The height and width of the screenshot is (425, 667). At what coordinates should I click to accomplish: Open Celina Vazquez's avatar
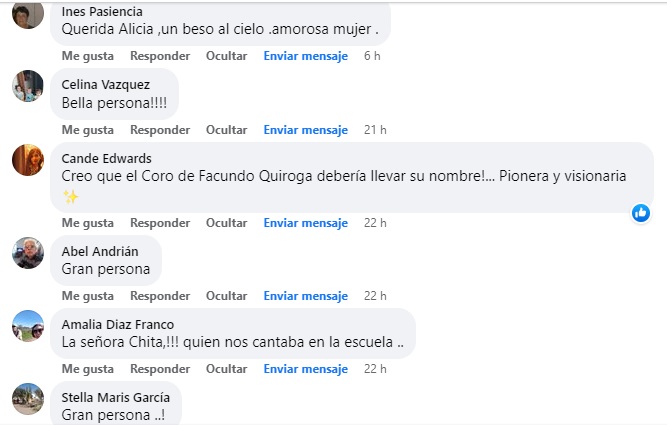click(28, 86)
